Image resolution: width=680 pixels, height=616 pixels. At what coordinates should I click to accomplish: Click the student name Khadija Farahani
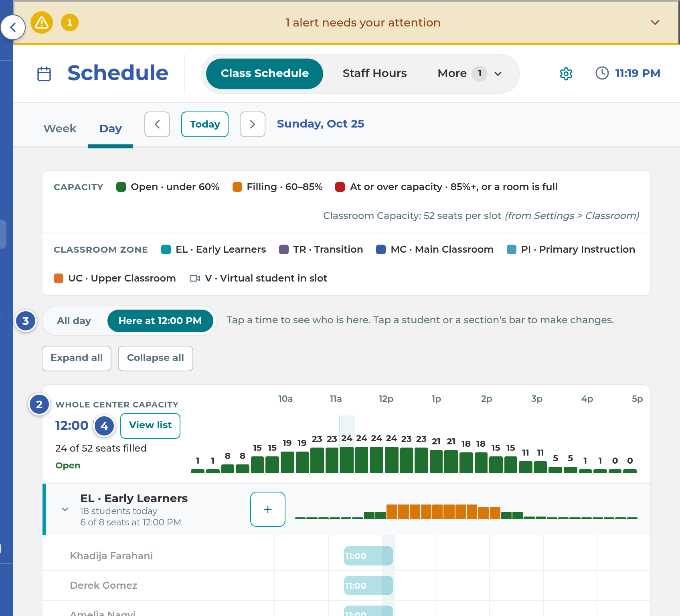pyautogui.click(x=111, y=556)
